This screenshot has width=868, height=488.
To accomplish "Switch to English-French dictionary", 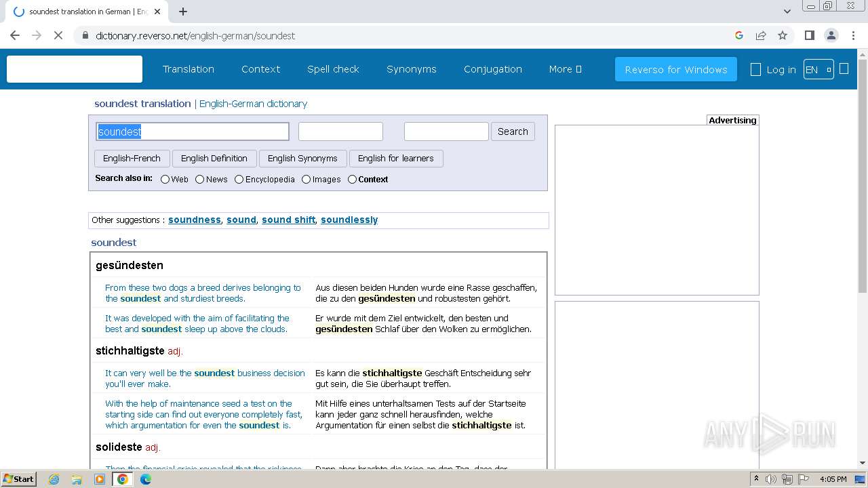I will (x=132, y=159).
